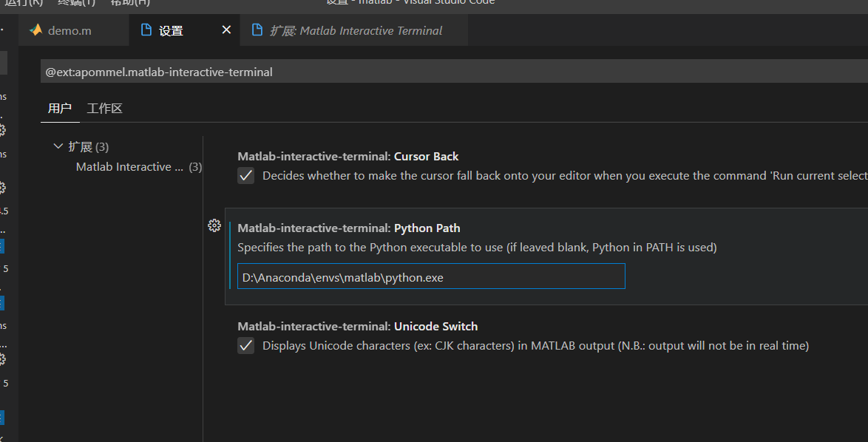
Task: Open the gear menu for Python Path
Action: [x=214, y=226]
